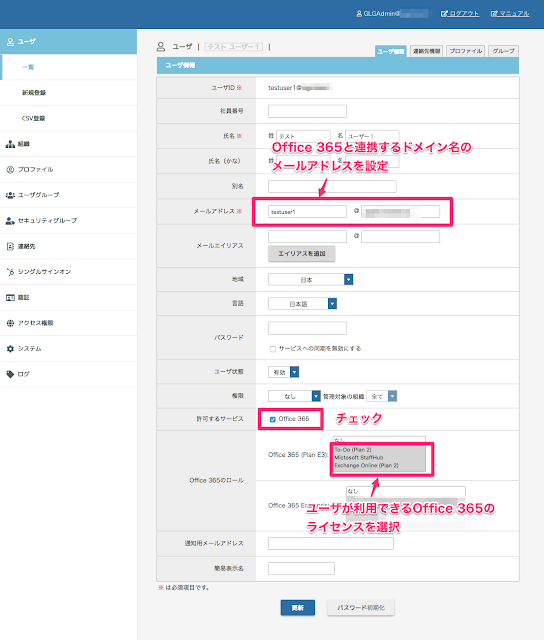Select To-Do (Plan 2) in license list

[x=353, y=450]
